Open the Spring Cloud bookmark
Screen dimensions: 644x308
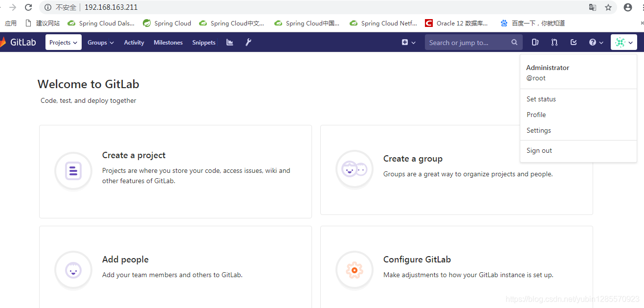pos(167,23)
